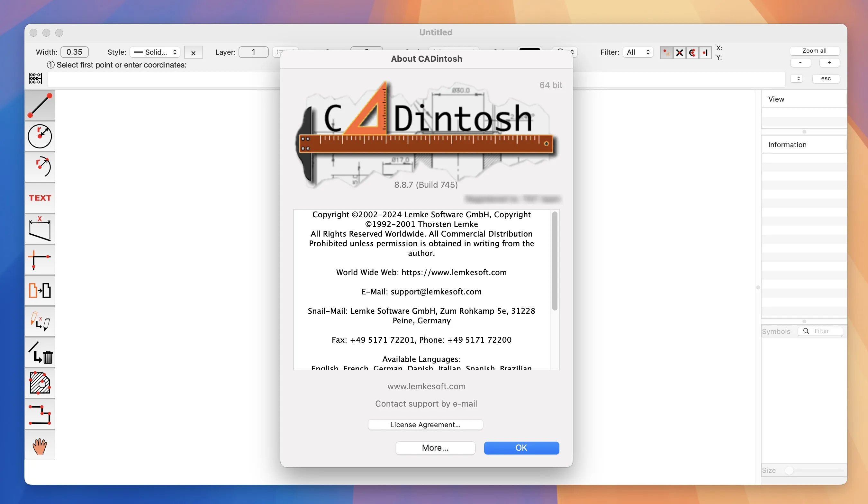Click the x button beside Style

pyautogui.click(x=193, y=52)
